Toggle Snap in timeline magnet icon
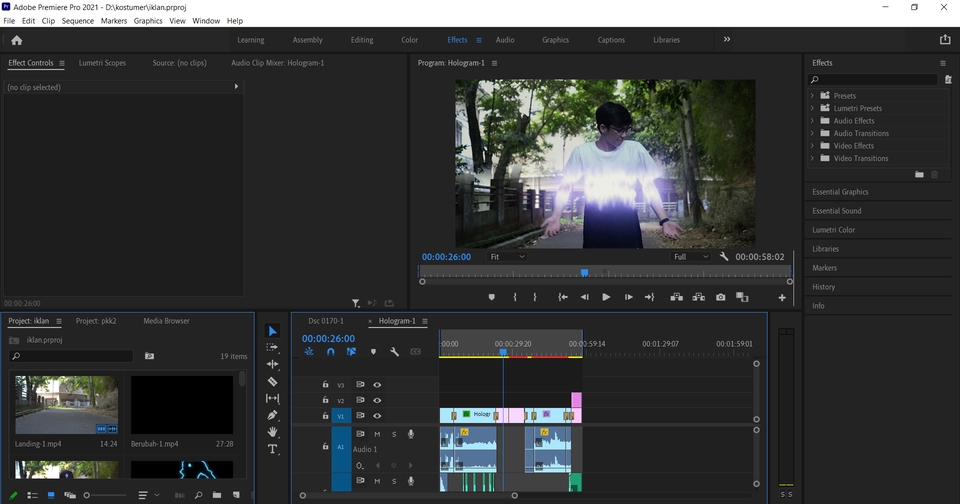The width and height of the screenshot is (960, 504). click(331, 352)
